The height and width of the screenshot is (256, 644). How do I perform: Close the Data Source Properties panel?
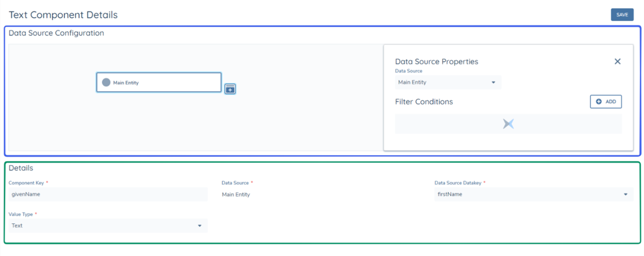tap(617, 62)
